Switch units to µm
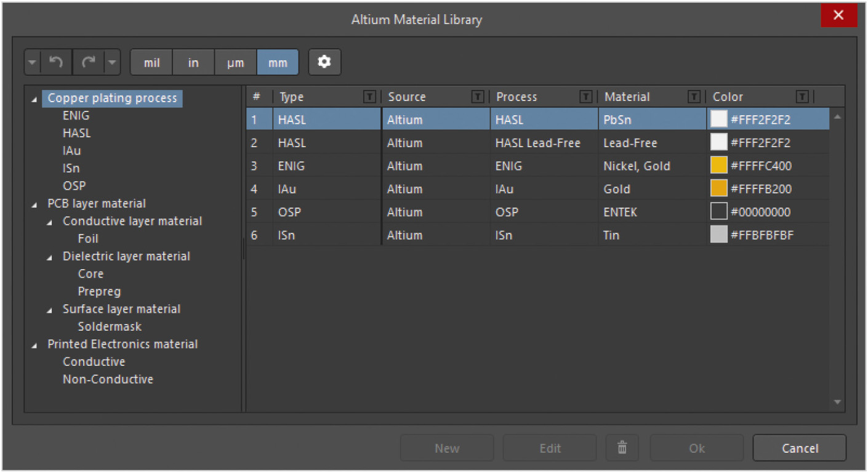The width and height of the screenshot is (868, 473). 235,62
